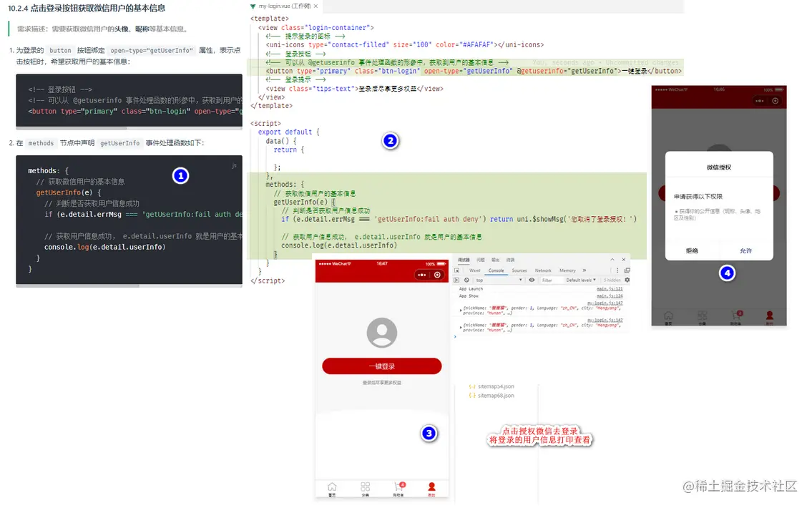The width and height of the screenshot is (812, 508).
Task: Show more devtools tabs with the double chevron
Action: (x=584, y=270)
